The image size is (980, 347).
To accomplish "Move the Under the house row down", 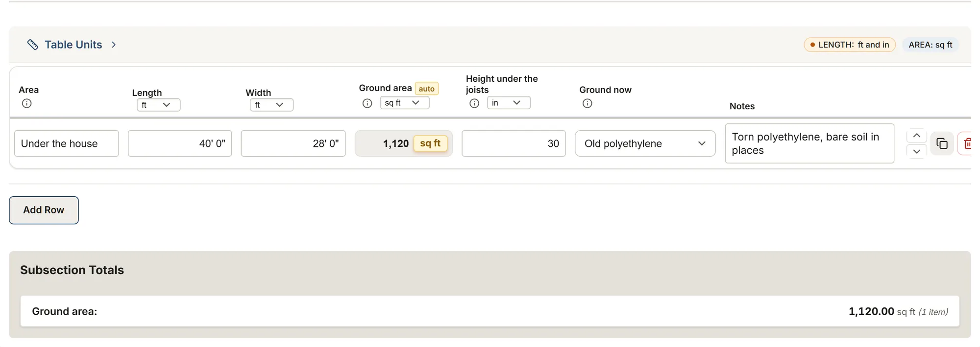I will click(917, 151).
